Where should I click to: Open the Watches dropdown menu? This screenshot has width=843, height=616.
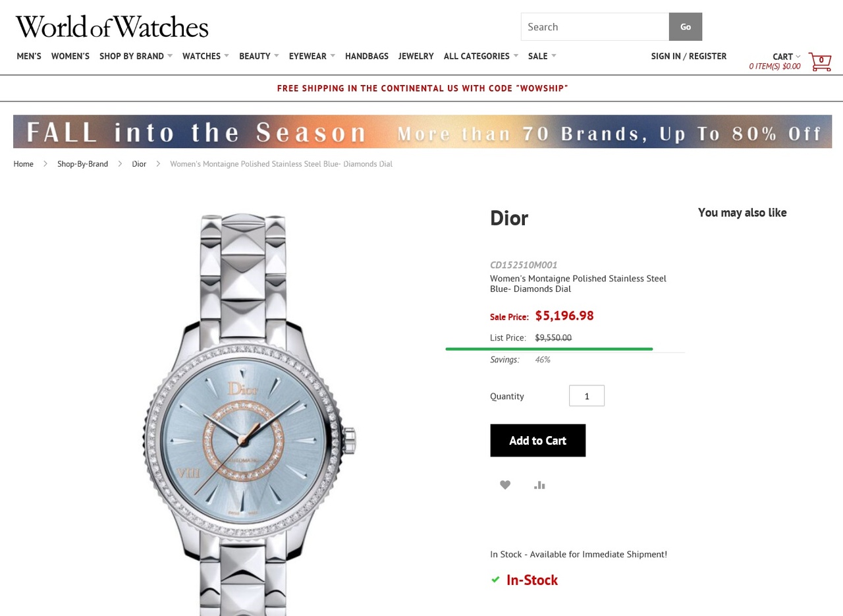click(205, 56)
